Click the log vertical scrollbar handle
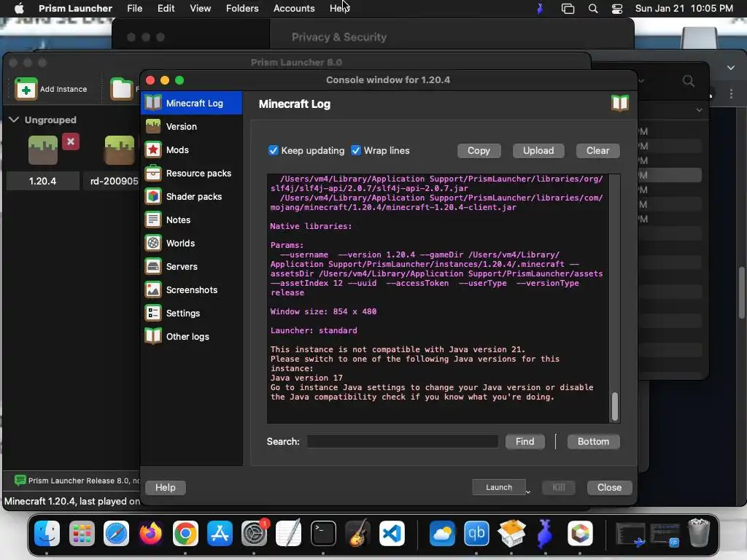This screenshot has width=747, height=560. [x=614, y=407]
